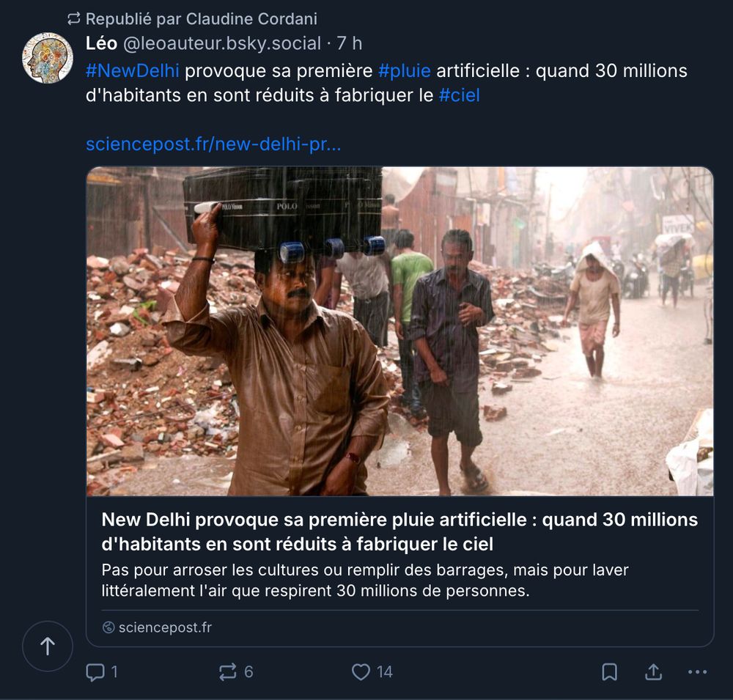Open the #pluie hashtag

(405, 70)
